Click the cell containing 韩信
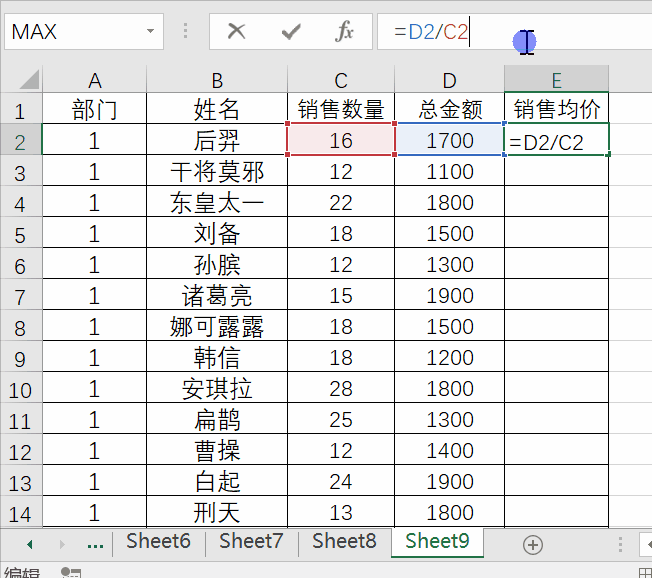 tap(217, 357)
